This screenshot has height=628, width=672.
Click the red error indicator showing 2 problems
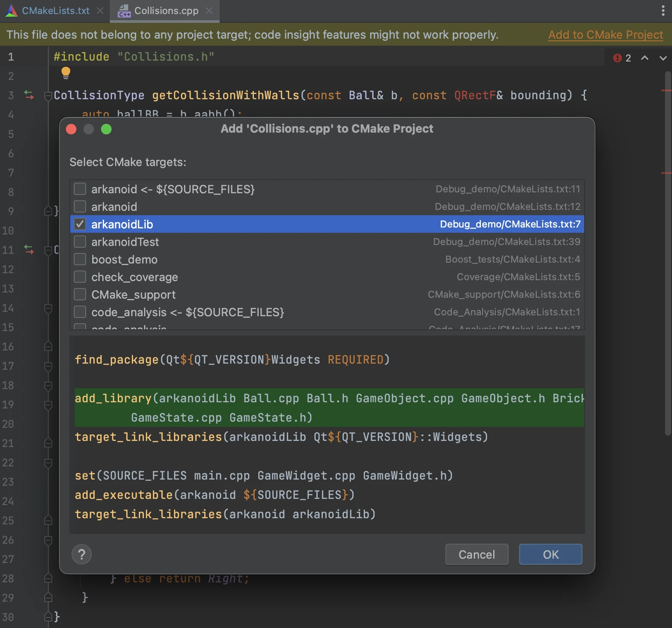point(622,58)
